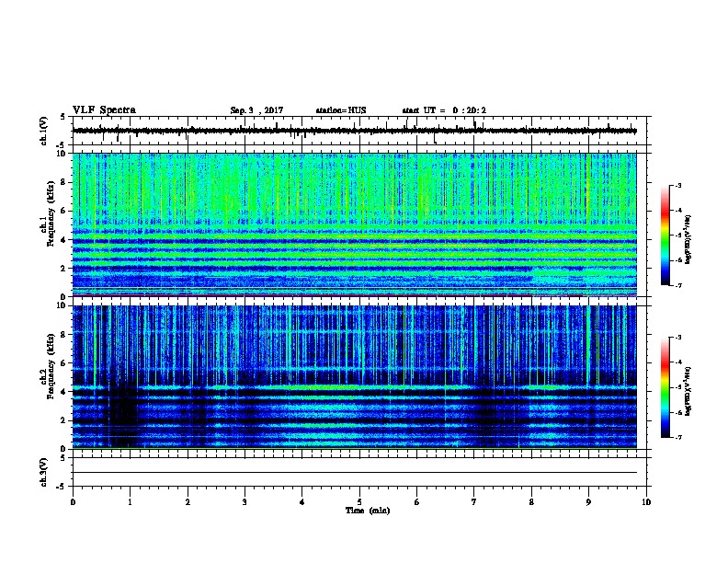The height and width of the screenshot is (563, 728).
Task: Click tick label "1" on the time axis
Action: coord(130,502)
